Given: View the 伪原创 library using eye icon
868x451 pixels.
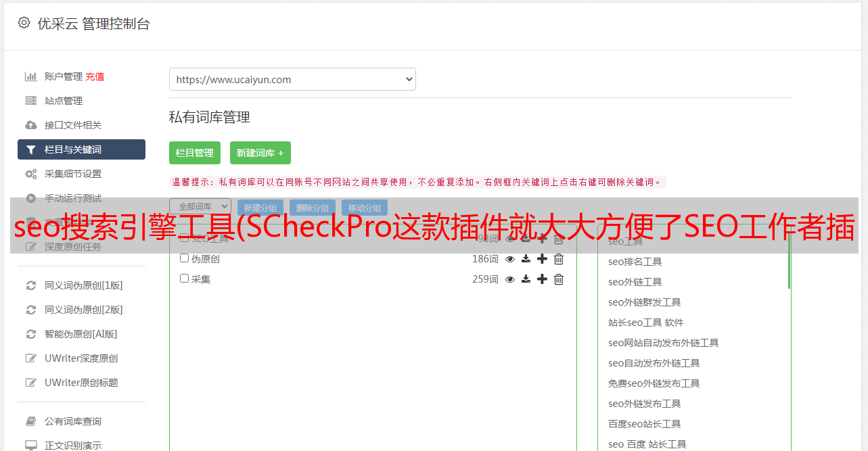Looking at the screenshot, I should click(x=510, y=259).
